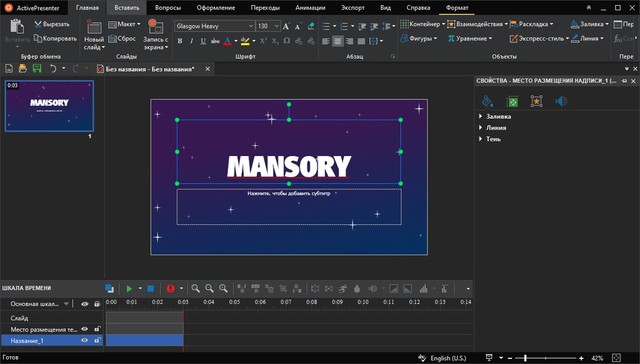Stop timeline playback
This screenshot has width=640, height=364.
[151, 289]
